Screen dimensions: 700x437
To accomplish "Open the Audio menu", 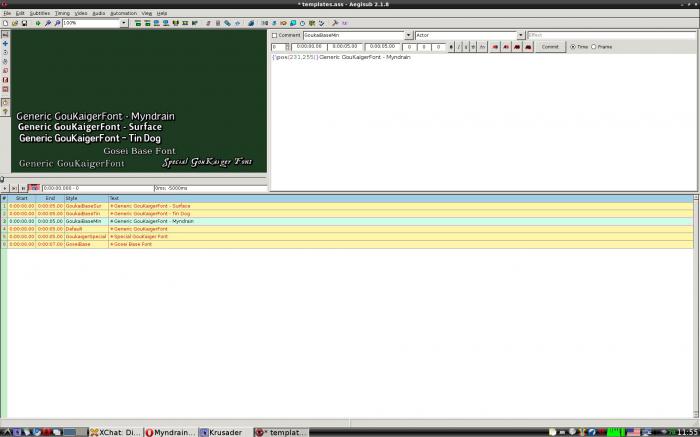I will click(x=99, y=13).
